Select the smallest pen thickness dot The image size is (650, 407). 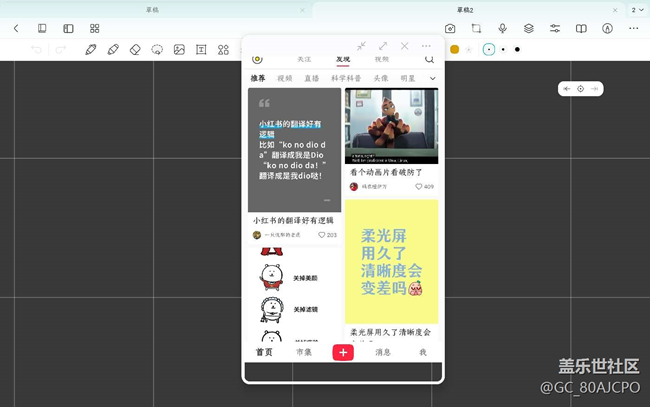489,50
